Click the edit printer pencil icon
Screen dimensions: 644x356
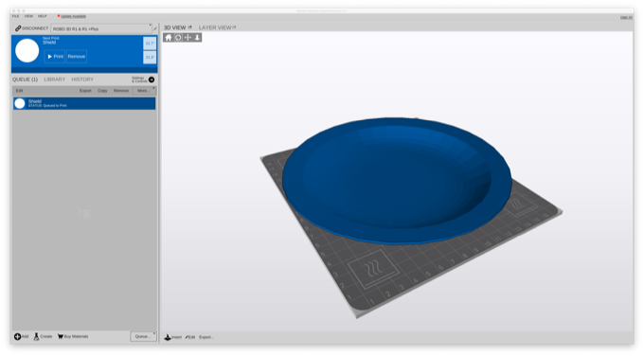[x=155, y=28]
